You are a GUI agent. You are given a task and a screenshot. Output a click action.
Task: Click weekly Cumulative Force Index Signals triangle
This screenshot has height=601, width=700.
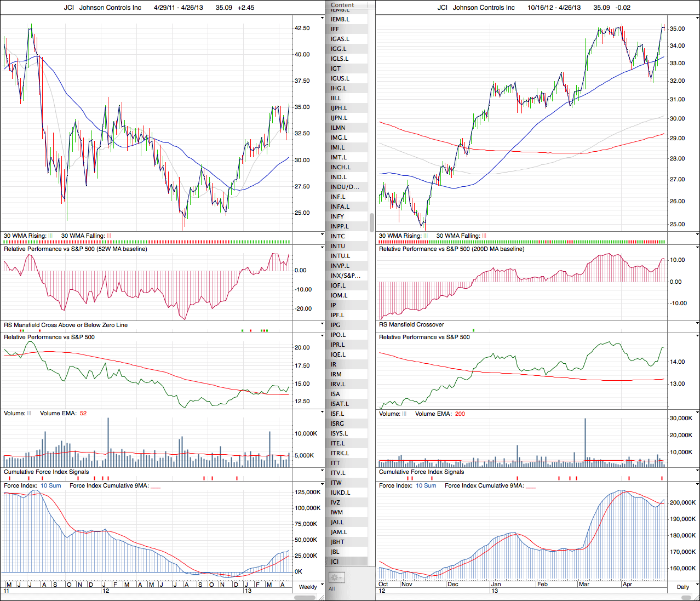tap(322, 471)
